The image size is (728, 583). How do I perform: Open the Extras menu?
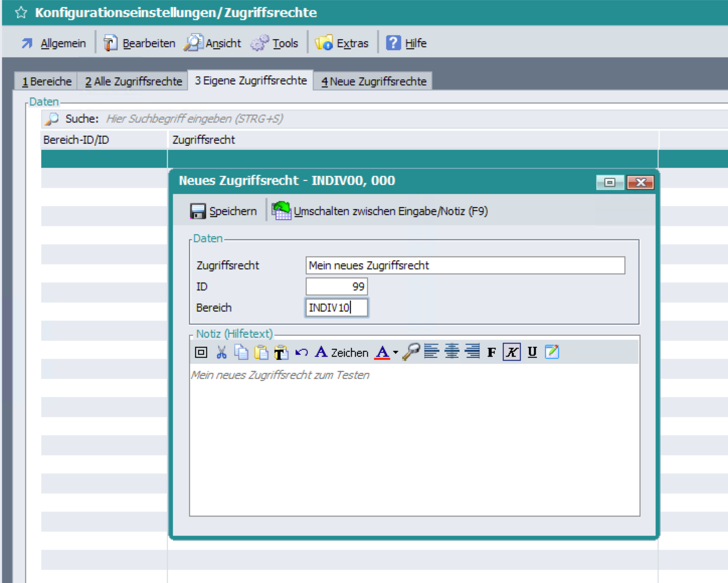click(342, 43)
